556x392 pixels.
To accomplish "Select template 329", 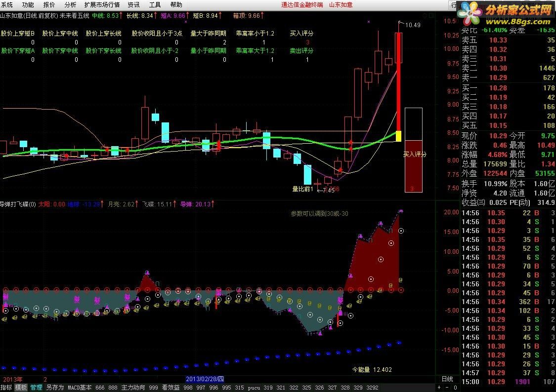I will point(358,388).
